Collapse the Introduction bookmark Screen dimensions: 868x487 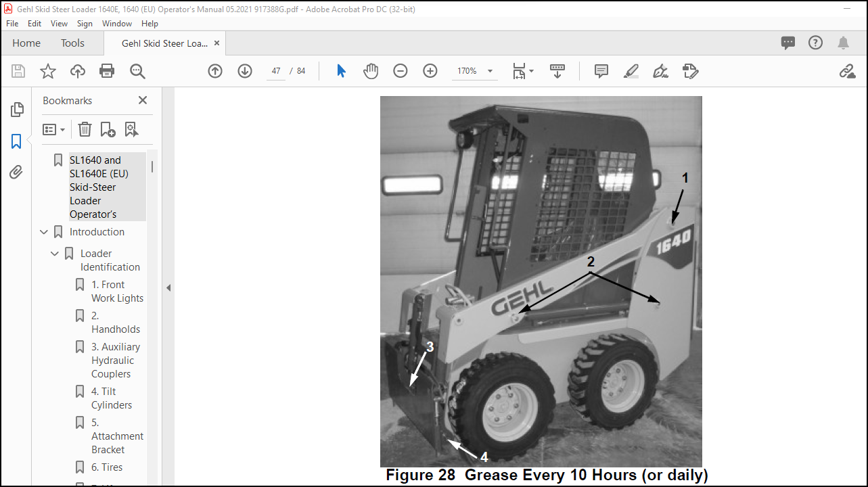[x=44, y=232]
